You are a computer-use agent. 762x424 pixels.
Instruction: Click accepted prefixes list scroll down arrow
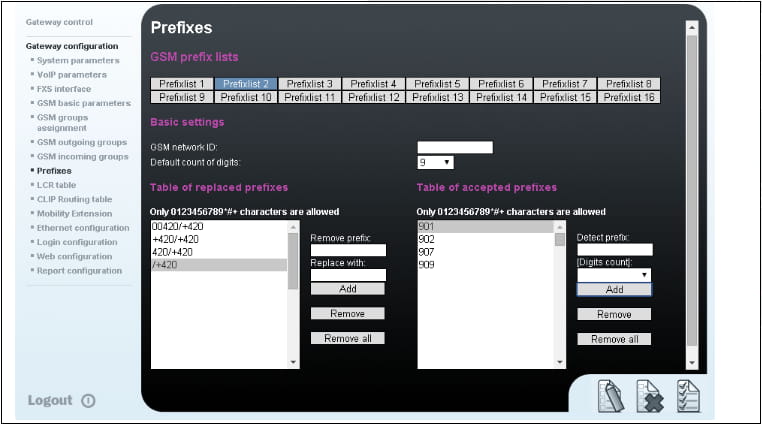pos(560,362)
